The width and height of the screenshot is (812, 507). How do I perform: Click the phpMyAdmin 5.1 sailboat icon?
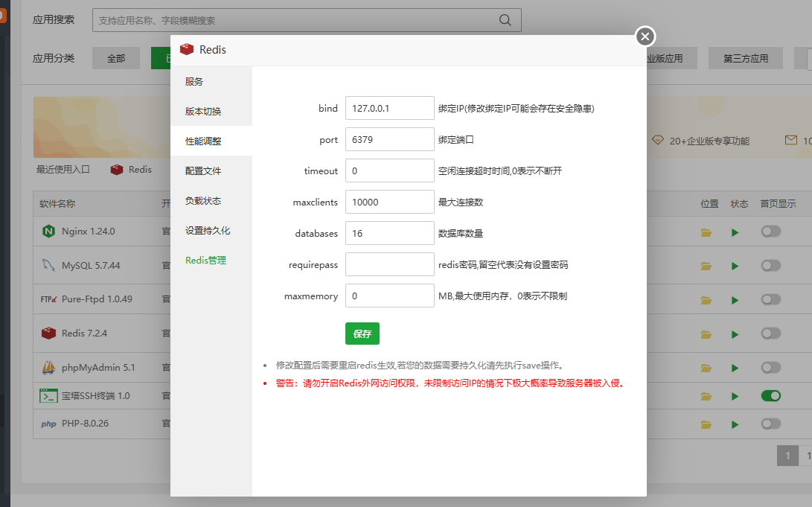[x=48, y=367]
